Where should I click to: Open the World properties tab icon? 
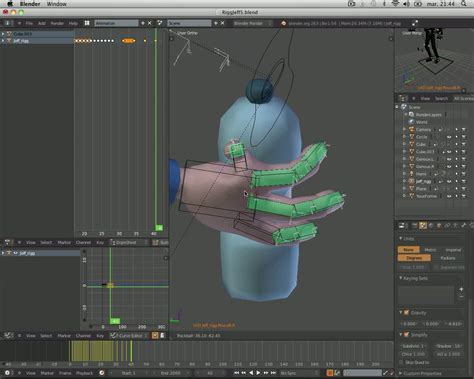click(431, 226)
